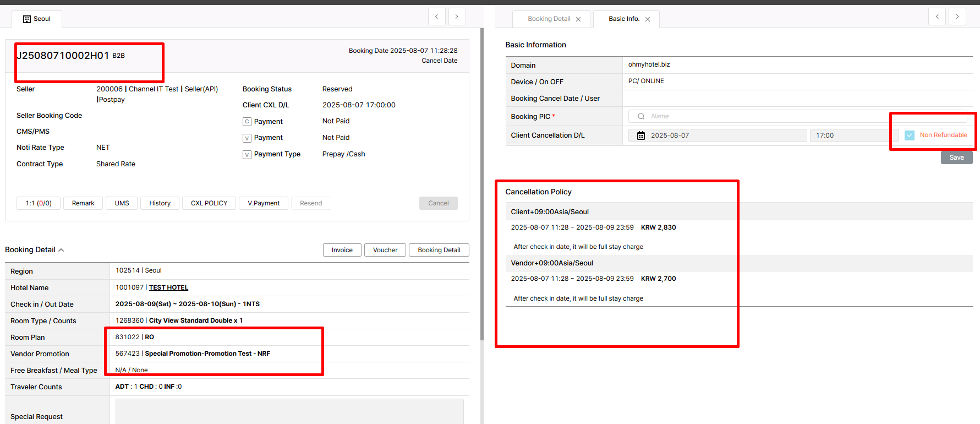View booking History
Image resolution: width=980 pixels, height=424 pixels.
(x=160, y=203)
